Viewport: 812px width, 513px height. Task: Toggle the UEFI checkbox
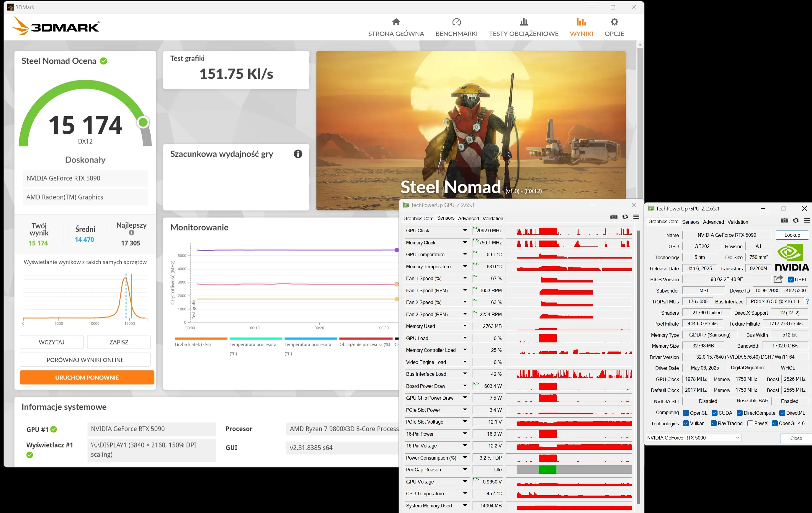pyautogui.click(x=790, y=280)
